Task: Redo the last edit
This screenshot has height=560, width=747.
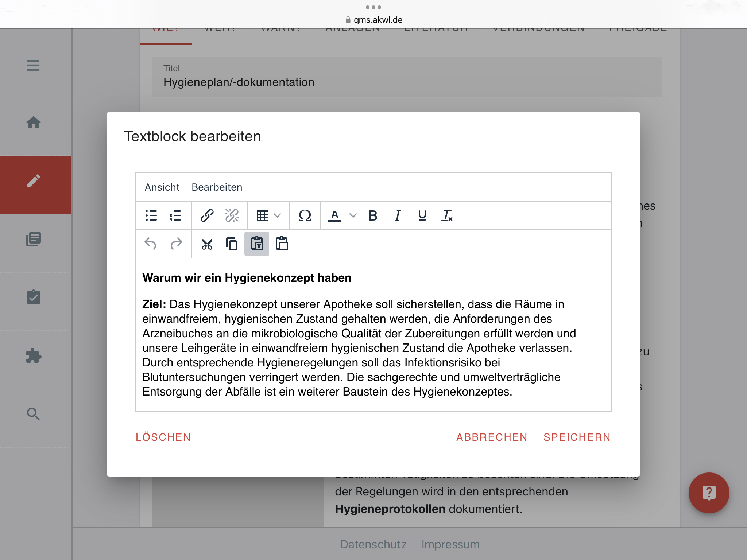Action: point(176,244)
